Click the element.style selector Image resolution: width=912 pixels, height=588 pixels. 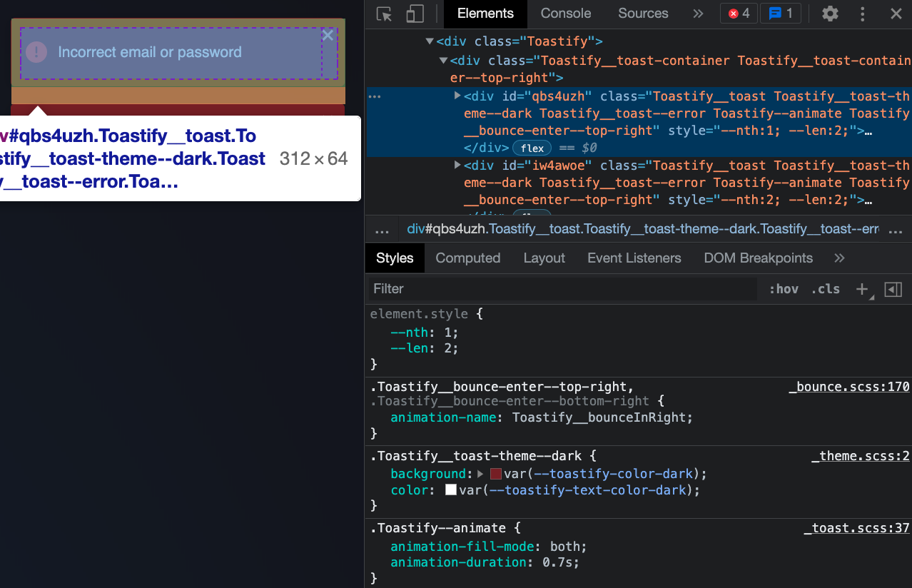[x=419, y=313]
